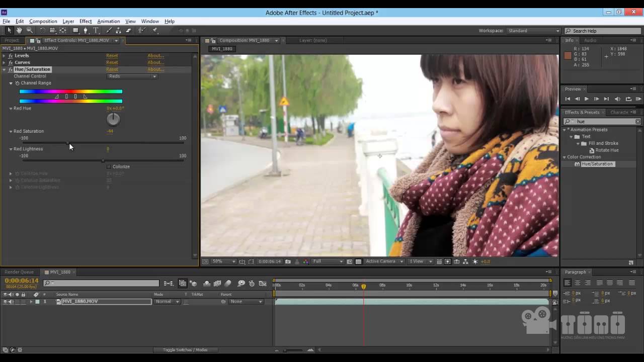Switch to the Audio panel tab
This screenshot has width=644, height=362.
(x=590, y=40)
